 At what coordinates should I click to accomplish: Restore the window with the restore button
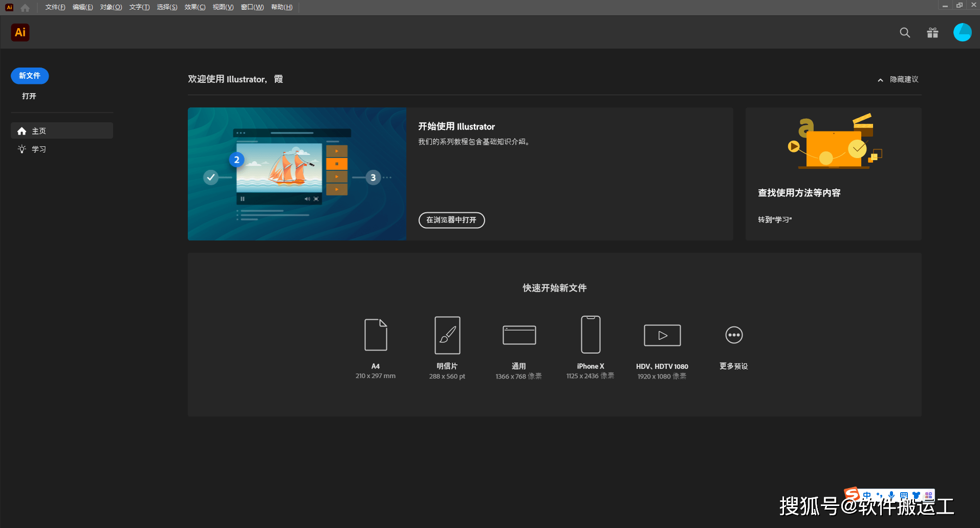(x=960, y=5)
